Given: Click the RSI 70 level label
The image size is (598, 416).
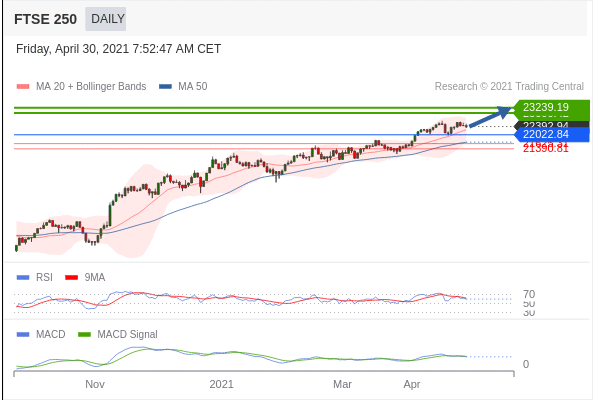Looking at the screenshot, I should click(529, 294).
